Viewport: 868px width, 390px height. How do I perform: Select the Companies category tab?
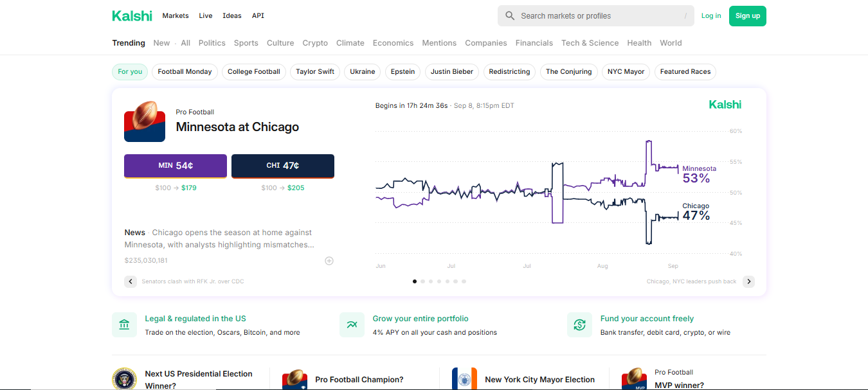(486, 43)
